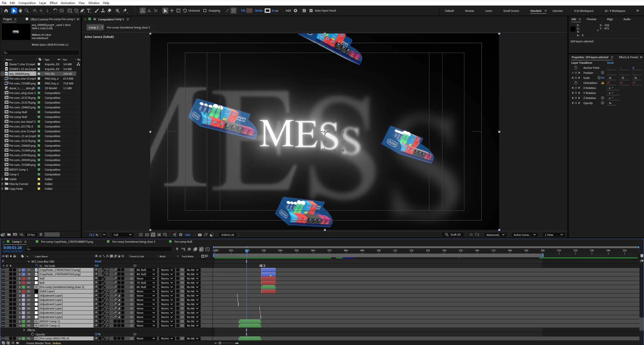Screen dimensions: 644x345
Task: Reset the BCC Lens Blur OBS effect
Action: click(x=98, y=262)
